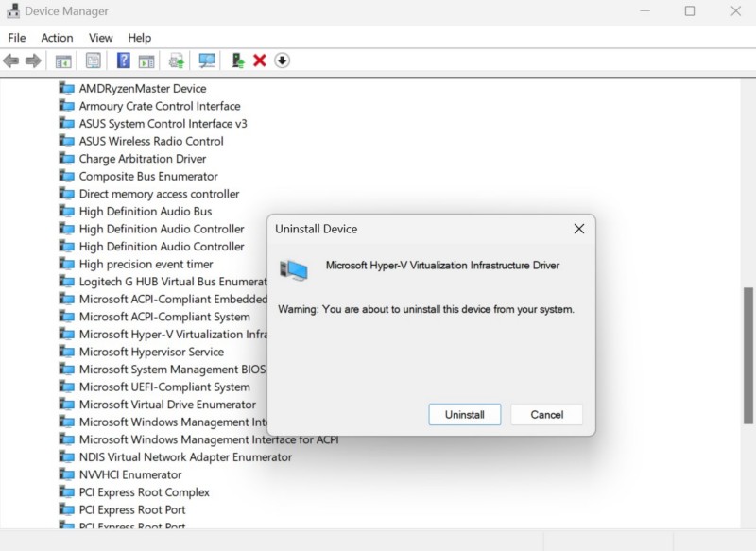Click the Device Manager title bar icon

click(x=13, y=10)
